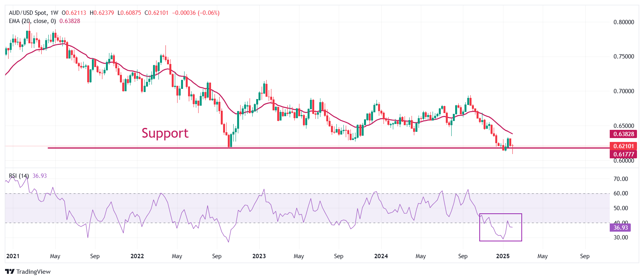Click the EMA value 0.63828 in legend
The height and width of the screenshot is (280, 644).
[x=70, y=21]
